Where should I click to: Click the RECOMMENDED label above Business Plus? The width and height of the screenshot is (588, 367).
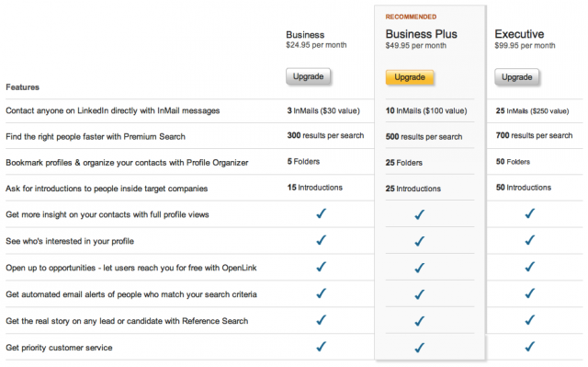coord(411,17)
